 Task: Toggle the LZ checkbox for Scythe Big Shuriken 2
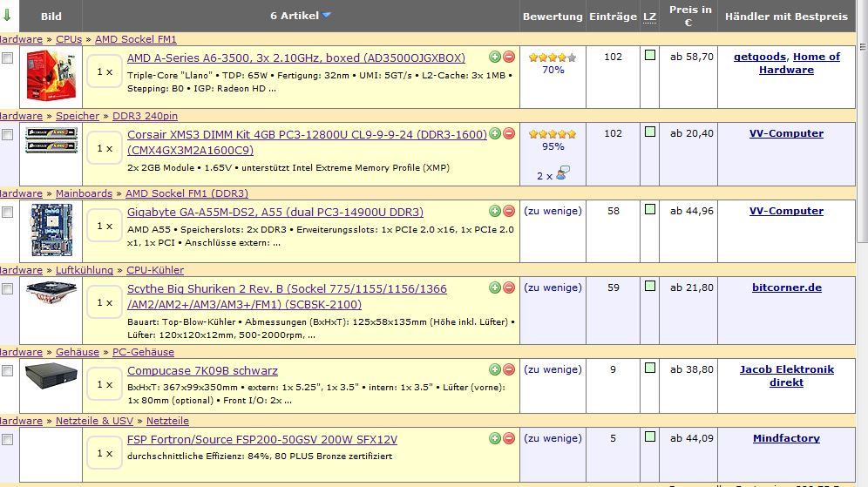click(650, 286)
